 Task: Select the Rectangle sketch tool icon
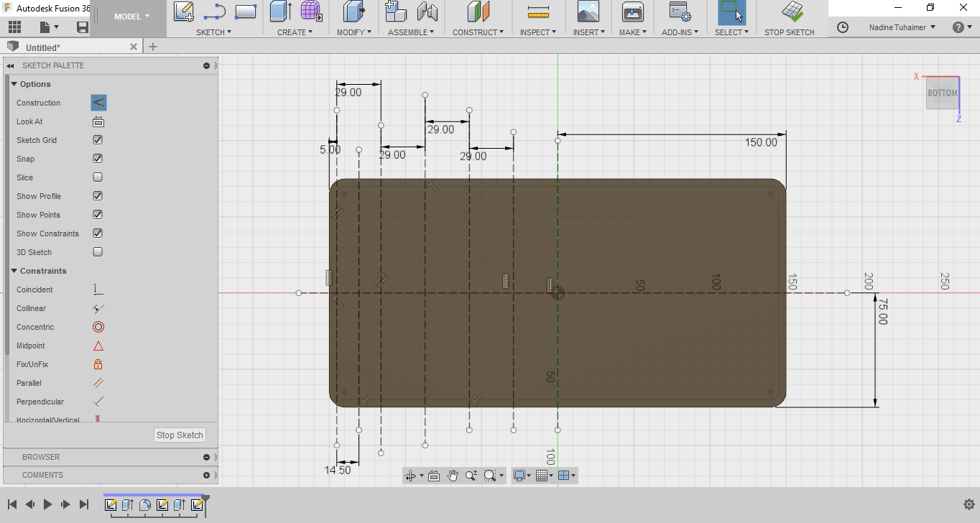246,11
